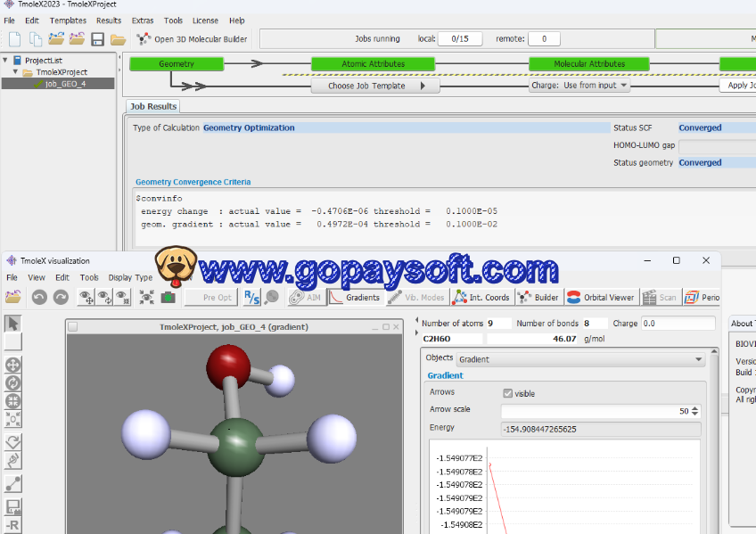This screenshot has width=756, height=534.
Task: Open the Objects Gradient dropdown
Action: 580,359
